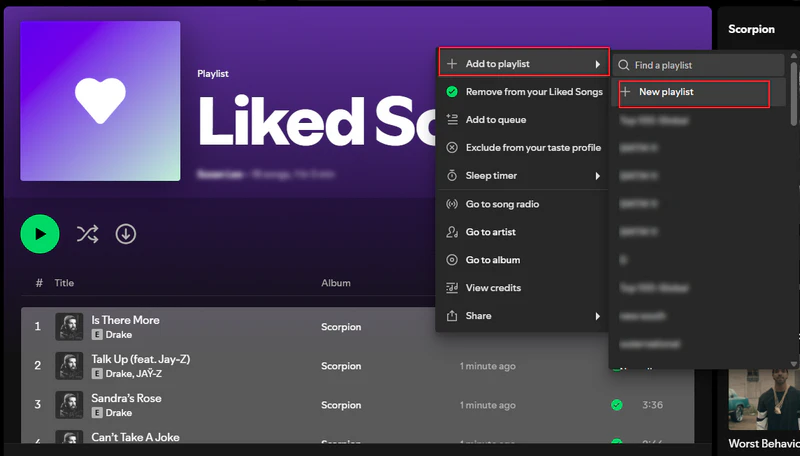Expand the Add to playlist arrow
The image size is (800, 456).
point(597,64)
